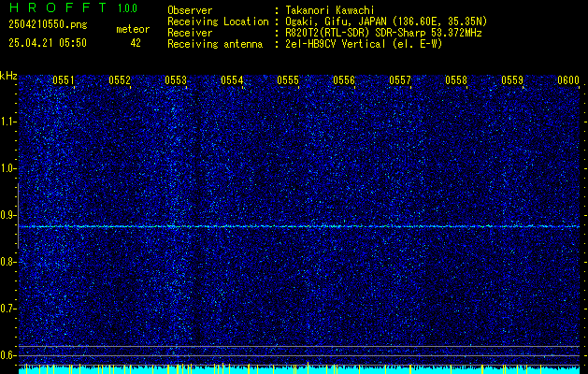
Task: Click the Receiving Location label
Action: click(218, 22)
